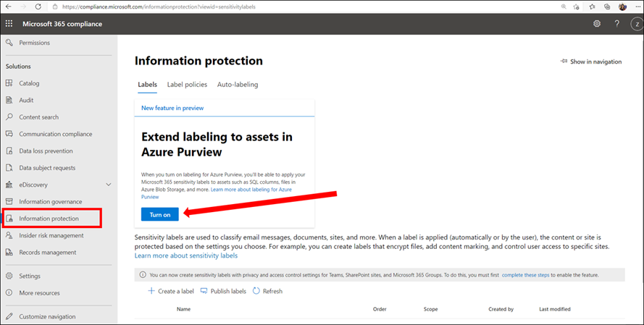644x325 pixels.
Task: Click the Communication compliance chat icon
Action: (9, 134)
